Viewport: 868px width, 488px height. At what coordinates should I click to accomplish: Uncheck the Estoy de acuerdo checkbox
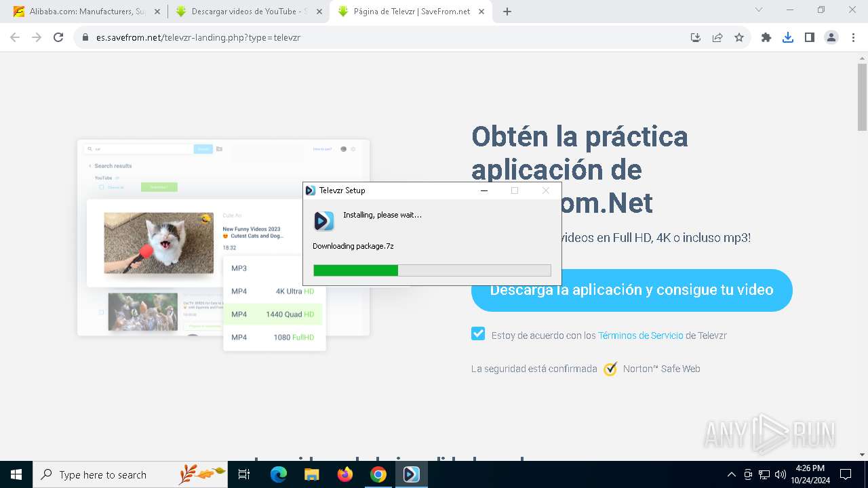point(478,333)
